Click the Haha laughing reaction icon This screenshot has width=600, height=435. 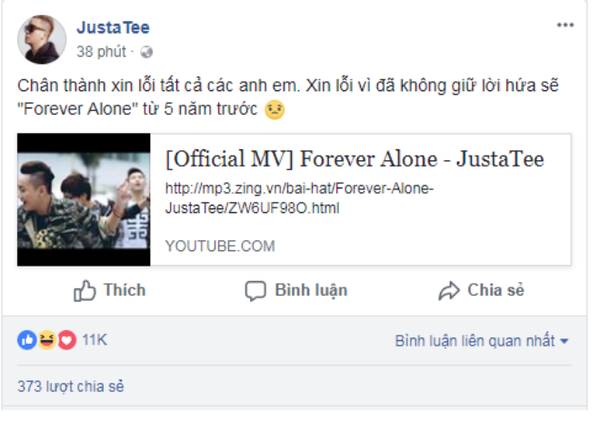pos(47,340)
